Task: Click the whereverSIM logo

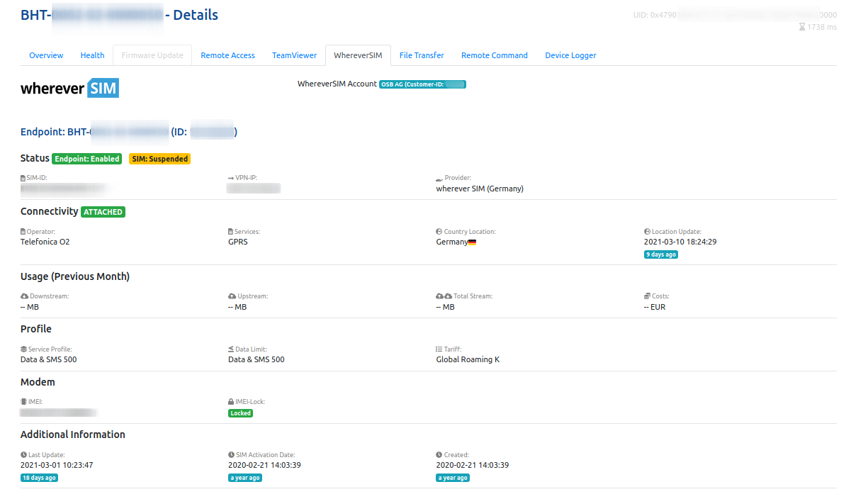Action: click(69, 89)
